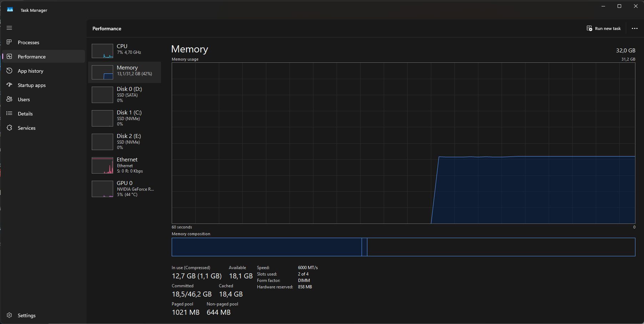Click the Form factor value DIMM
This screenshot has height=324, width=644.
coord(304,281)
